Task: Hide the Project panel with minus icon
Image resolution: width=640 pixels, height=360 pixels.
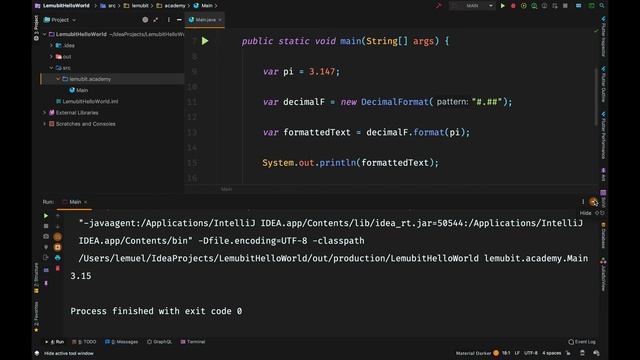Action: coord(179,20)
